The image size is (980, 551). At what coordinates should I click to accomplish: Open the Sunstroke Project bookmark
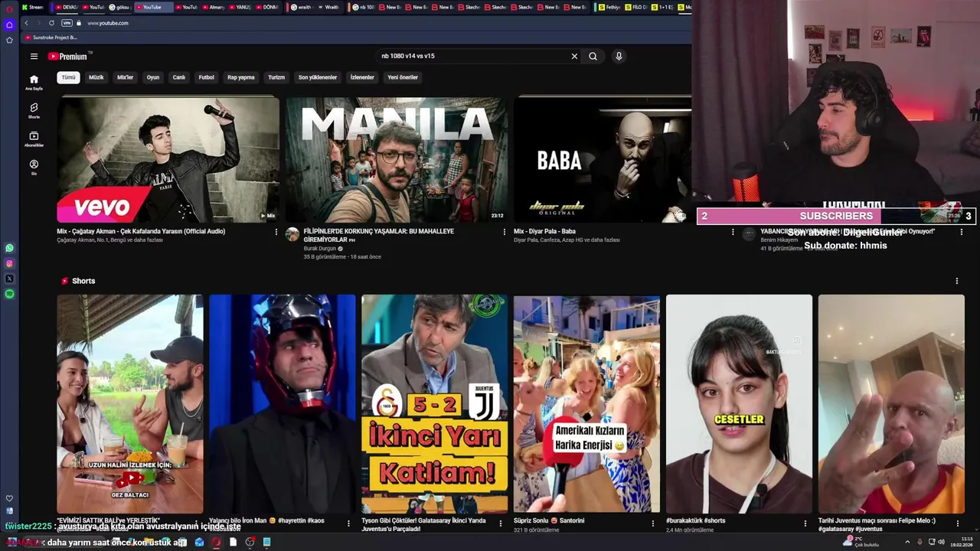pos(52,37)
